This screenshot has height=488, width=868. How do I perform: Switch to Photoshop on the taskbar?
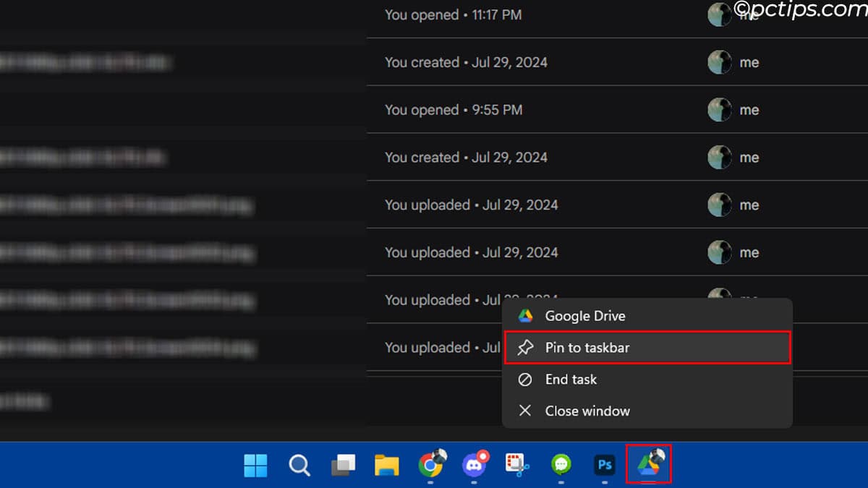(x=605, y=465)
